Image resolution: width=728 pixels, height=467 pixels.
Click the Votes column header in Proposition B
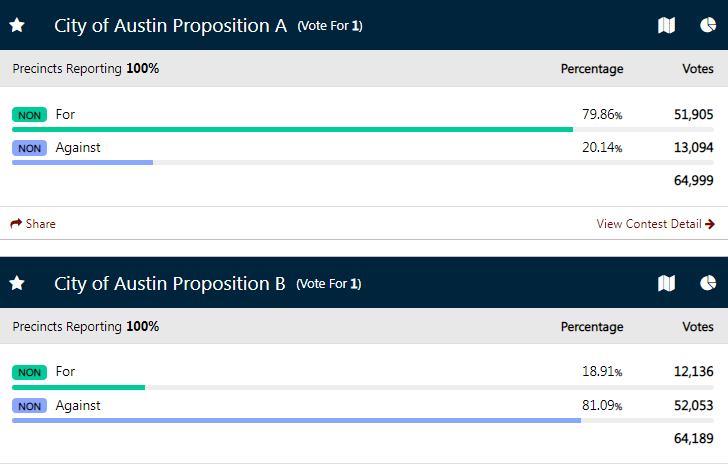coord(698,326)
